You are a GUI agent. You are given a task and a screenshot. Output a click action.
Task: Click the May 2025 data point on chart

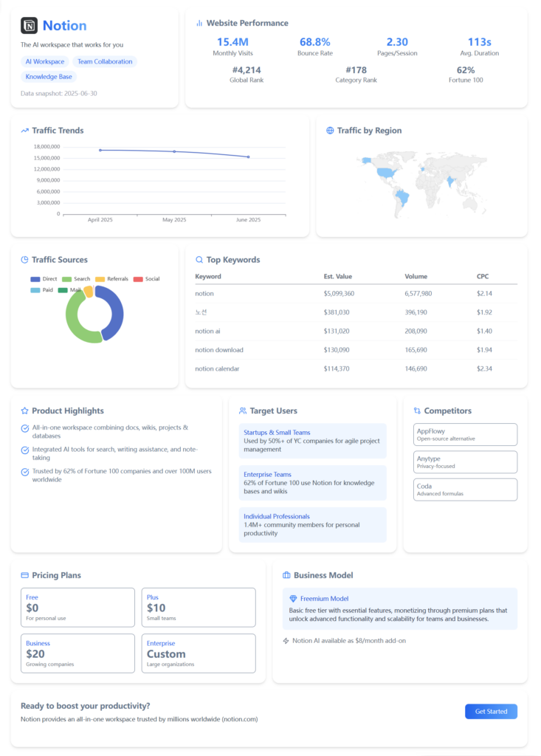tap(174, 151)
